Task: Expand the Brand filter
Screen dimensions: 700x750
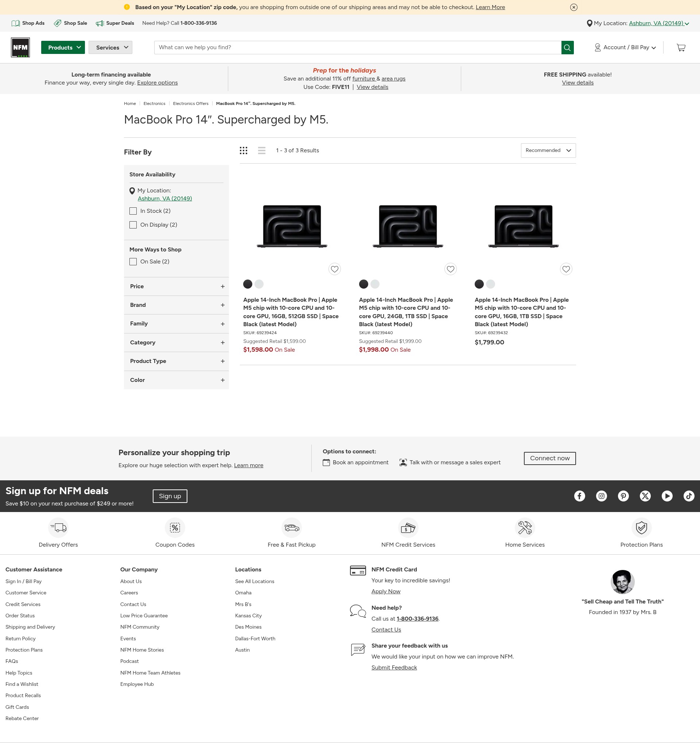Action: pos(176,305)
